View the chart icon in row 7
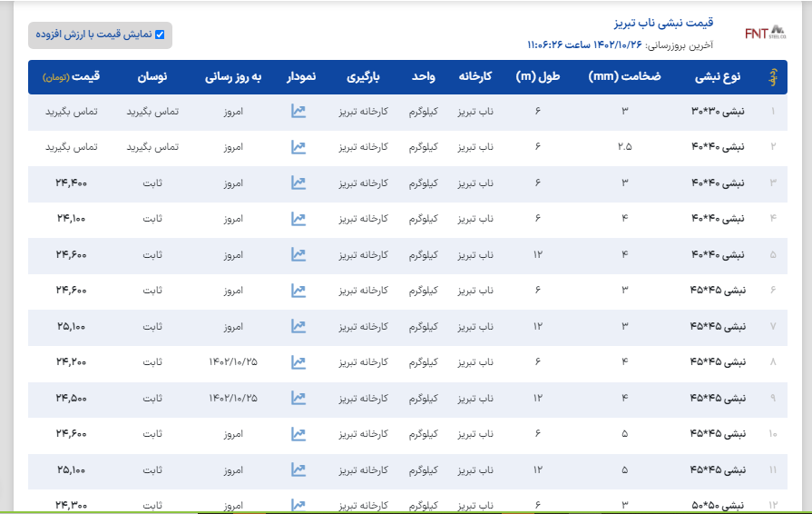812x514 pixels. click(x=298, y=326)
